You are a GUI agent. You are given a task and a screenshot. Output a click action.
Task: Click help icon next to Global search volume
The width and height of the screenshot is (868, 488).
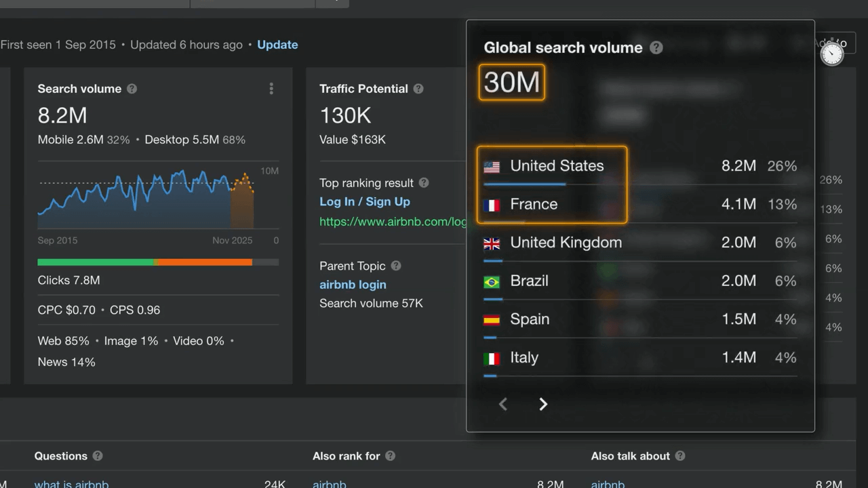[x=656, y=47]
